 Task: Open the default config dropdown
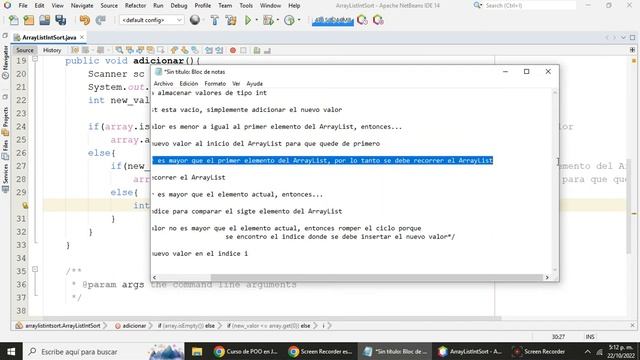pos(151,20)
